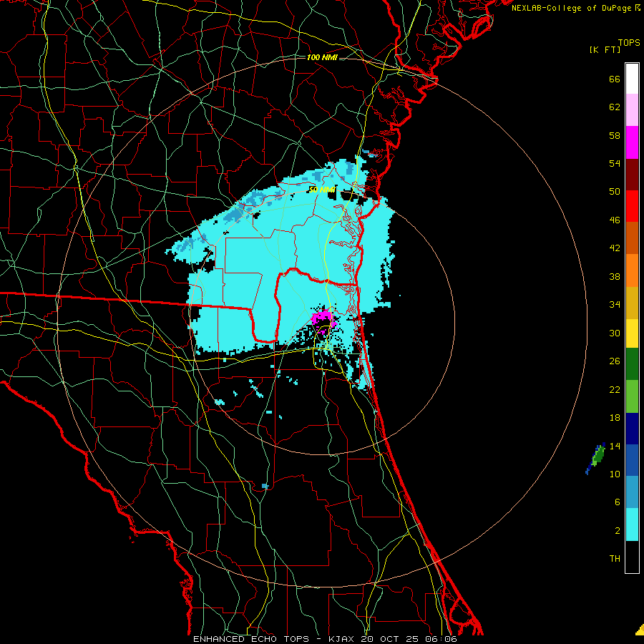This screenshot has height=644, width=644.
Task: Click the 06:06 timestamp in the caption
Action: click(x=441, y=639)
